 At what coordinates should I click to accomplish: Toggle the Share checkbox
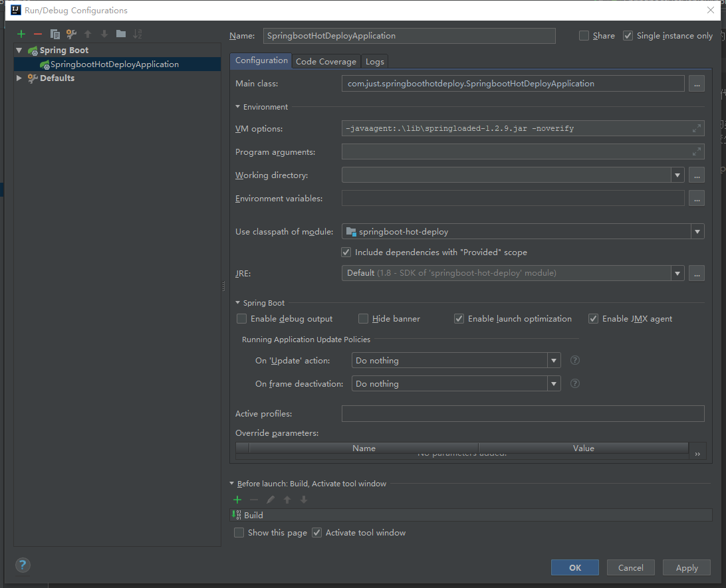coord(584,36)
